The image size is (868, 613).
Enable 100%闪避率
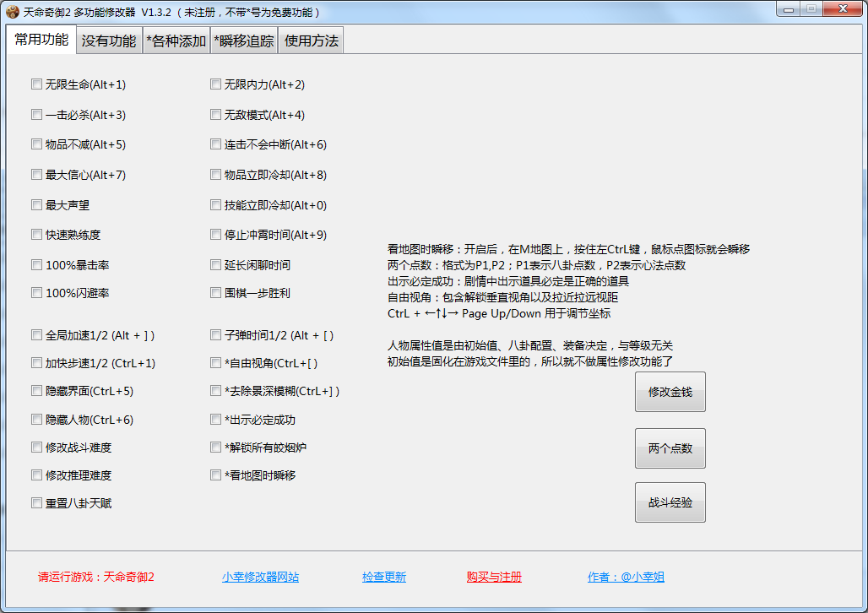point(36,294)
